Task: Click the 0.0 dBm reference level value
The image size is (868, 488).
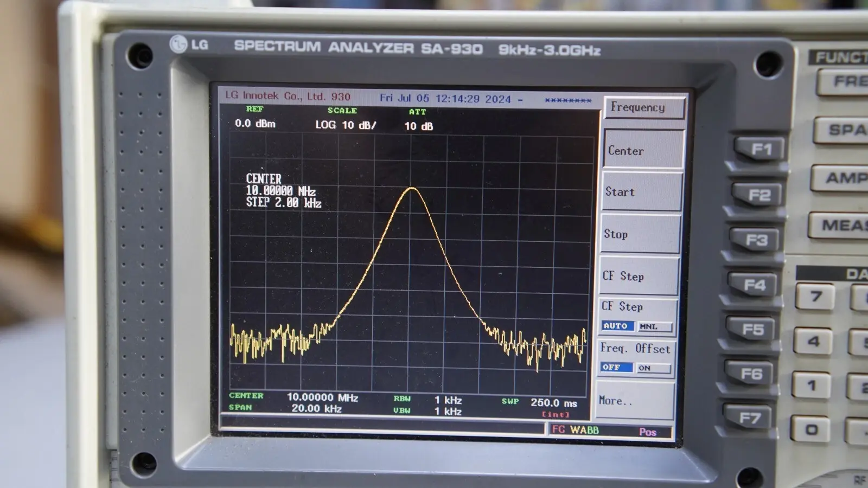Action: [x=255, y=124]
